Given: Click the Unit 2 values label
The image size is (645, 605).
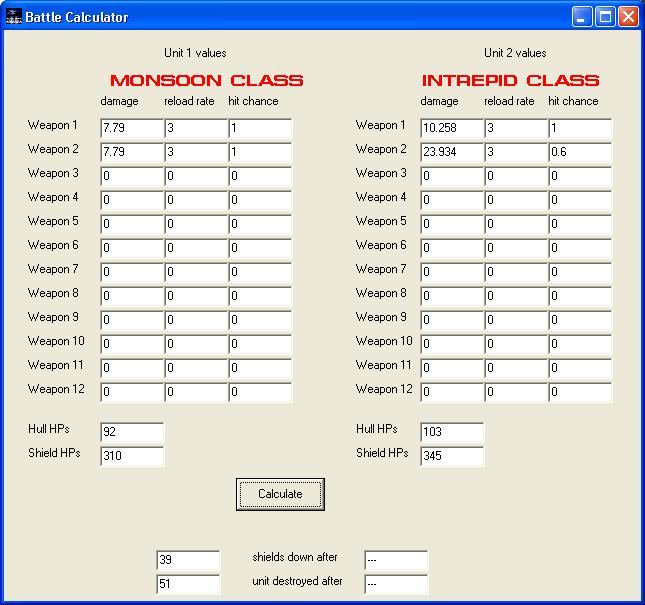Looking at the screenshot, I should (515, 53).
